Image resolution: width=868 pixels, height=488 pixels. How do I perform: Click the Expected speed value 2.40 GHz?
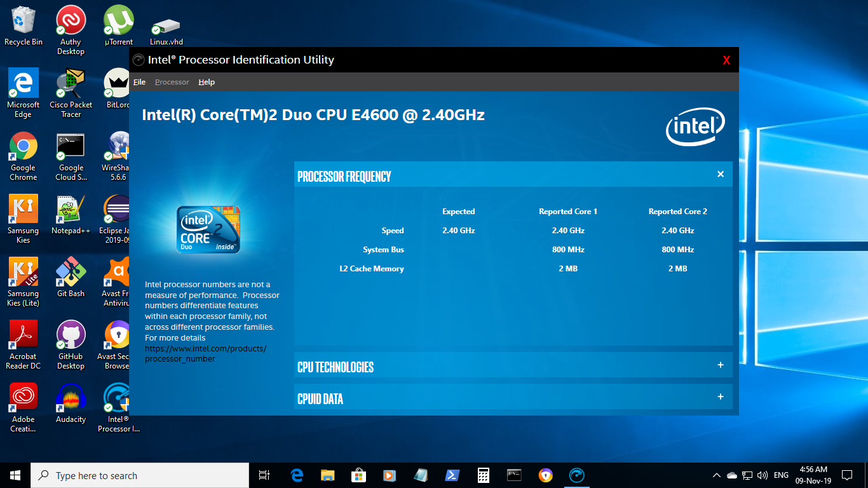(459, 231)
